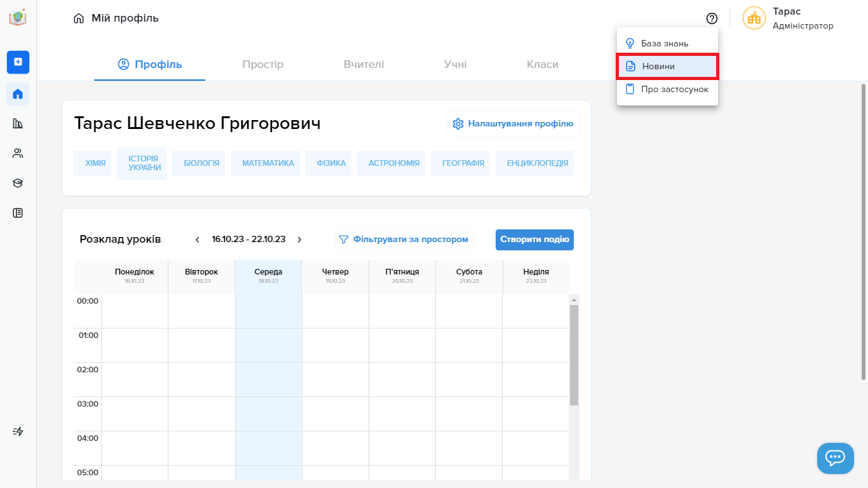Click the Неділя column header
Image resolution: width=868 pixels, height=488 pixels.
[x=536, y=276]
